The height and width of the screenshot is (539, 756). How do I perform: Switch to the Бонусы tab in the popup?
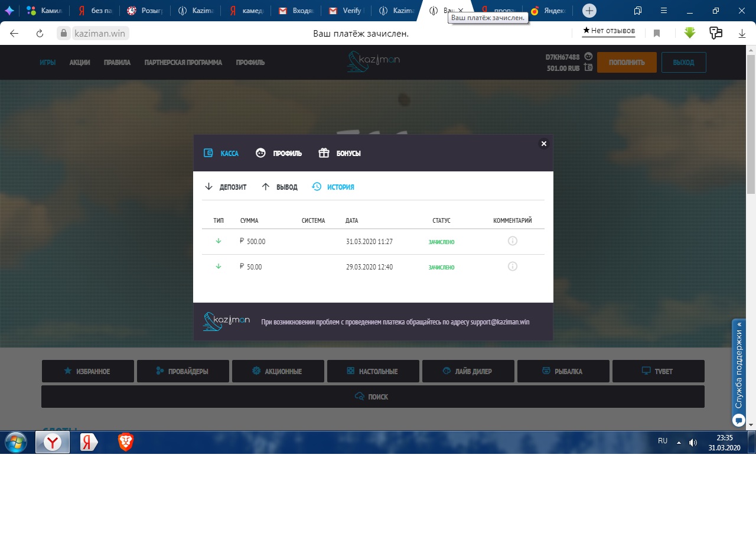point(339,153)
